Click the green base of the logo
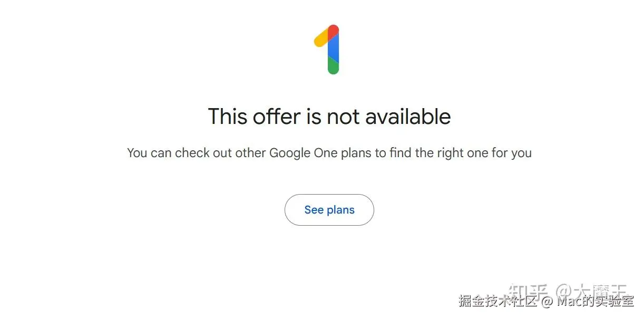Viewport: 644px width, 318px height. (x=333, y=66)
